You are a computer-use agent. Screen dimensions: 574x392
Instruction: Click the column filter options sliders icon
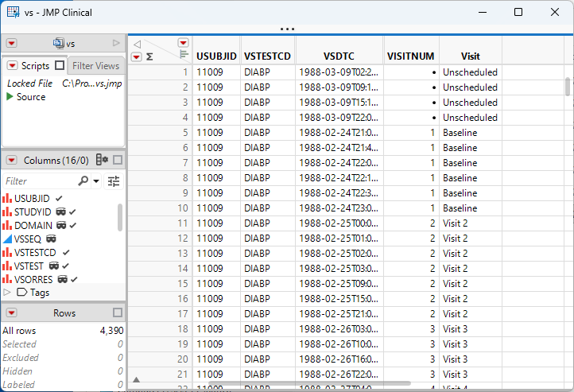114,181
